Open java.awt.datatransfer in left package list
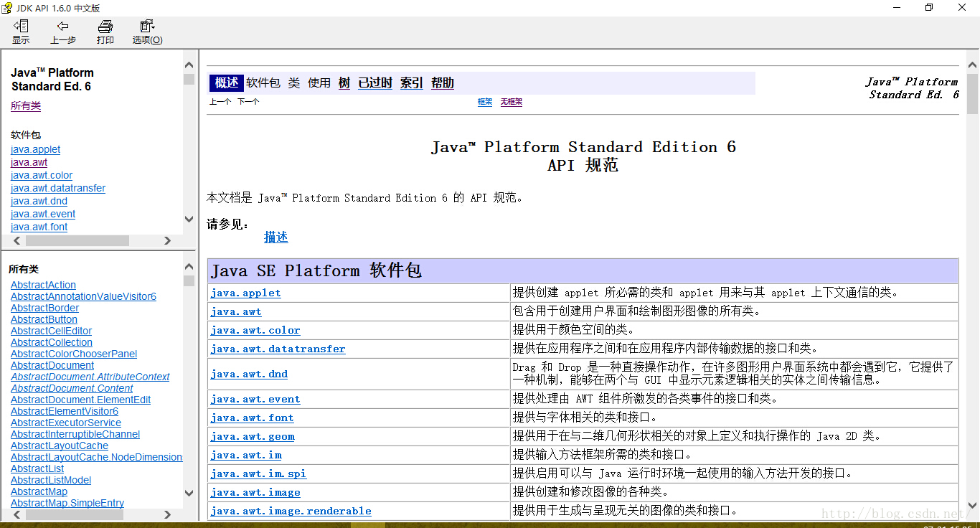Viewport: 980px width, 528px height. [x=58, y=188]
